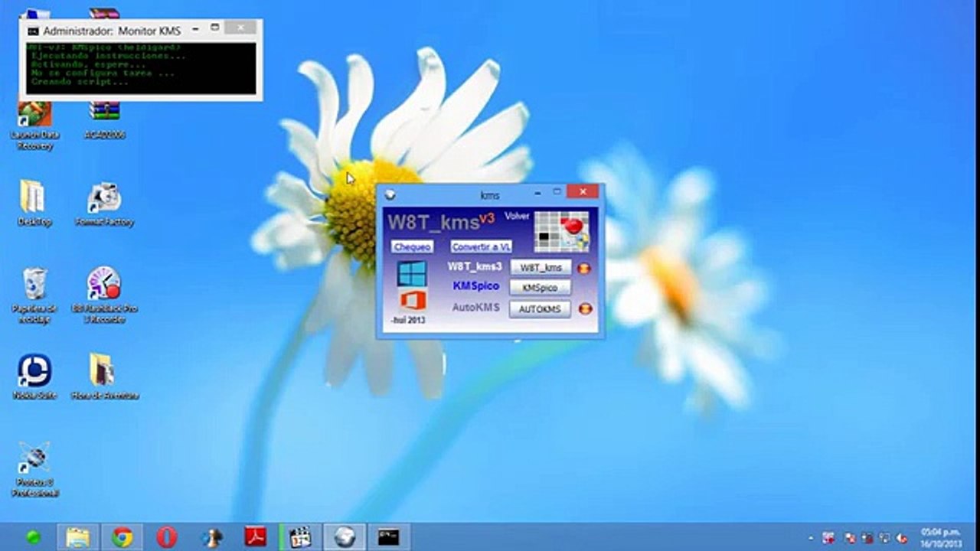Click the Volver link in kms window
This screenshot has width=980, height=551.
tap(518, 217)
